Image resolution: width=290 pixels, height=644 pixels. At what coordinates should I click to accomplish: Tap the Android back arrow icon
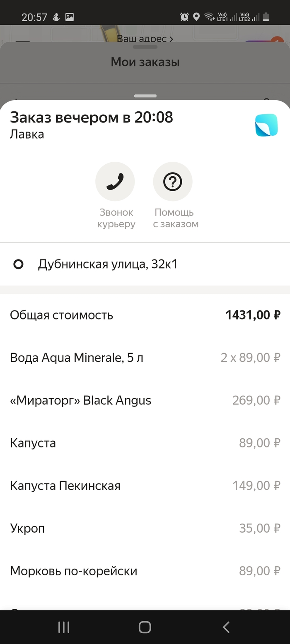(226, 627)
